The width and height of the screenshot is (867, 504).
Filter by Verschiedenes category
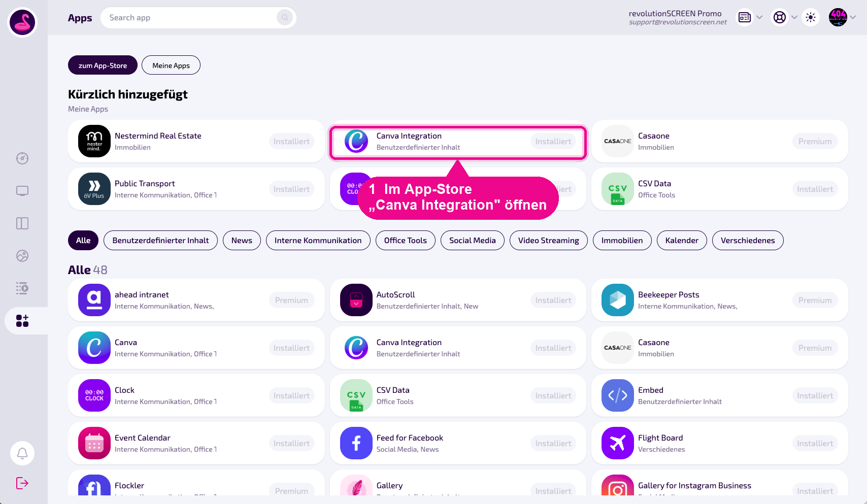748,240
